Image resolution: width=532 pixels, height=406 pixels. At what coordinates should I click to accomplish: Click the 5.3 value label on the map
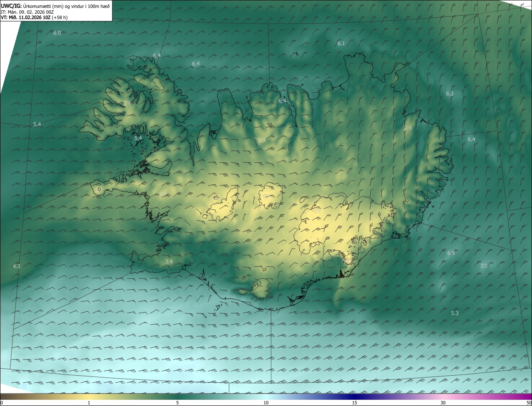455,313
